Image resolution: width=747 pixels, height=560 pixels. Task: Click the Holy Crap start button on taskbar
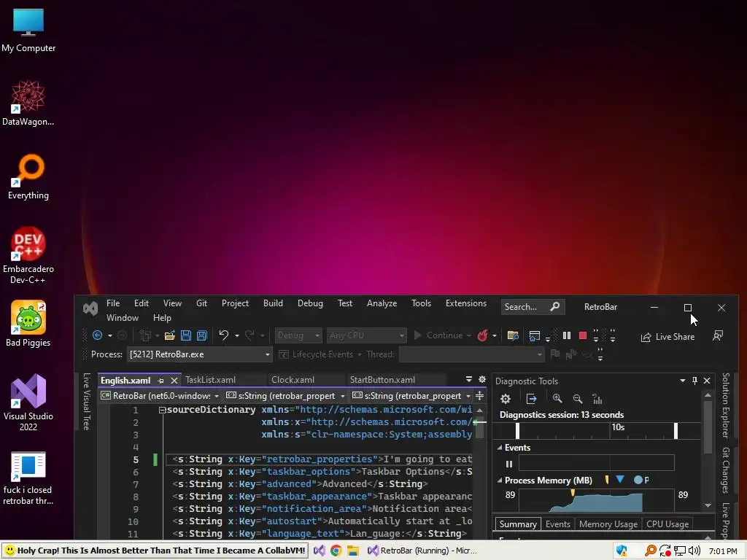point(155,551)
